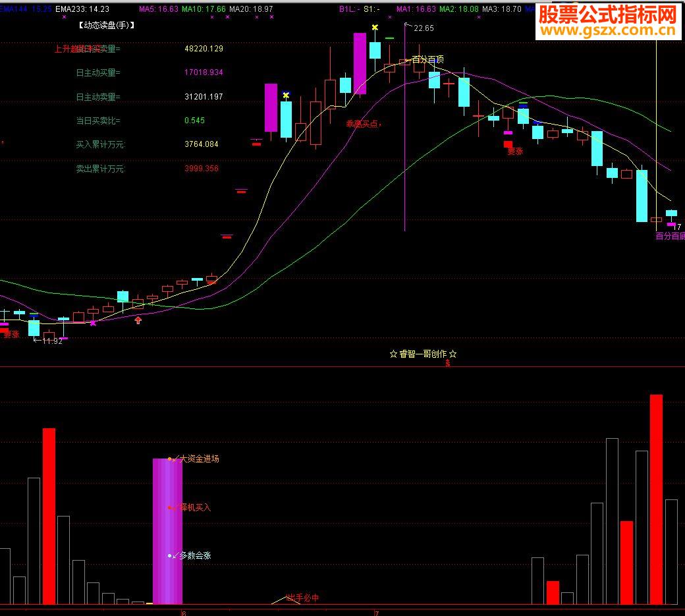Screen dimensions: 685x616
Task: Click the 日主动买量= label
Action: pyautogui.click(x=98, y=72)
